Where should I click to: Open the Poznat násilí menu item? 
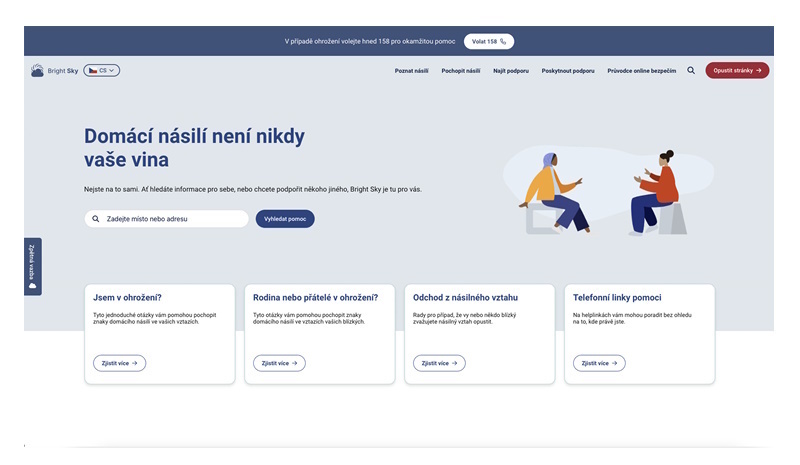(x=411, y=71)
